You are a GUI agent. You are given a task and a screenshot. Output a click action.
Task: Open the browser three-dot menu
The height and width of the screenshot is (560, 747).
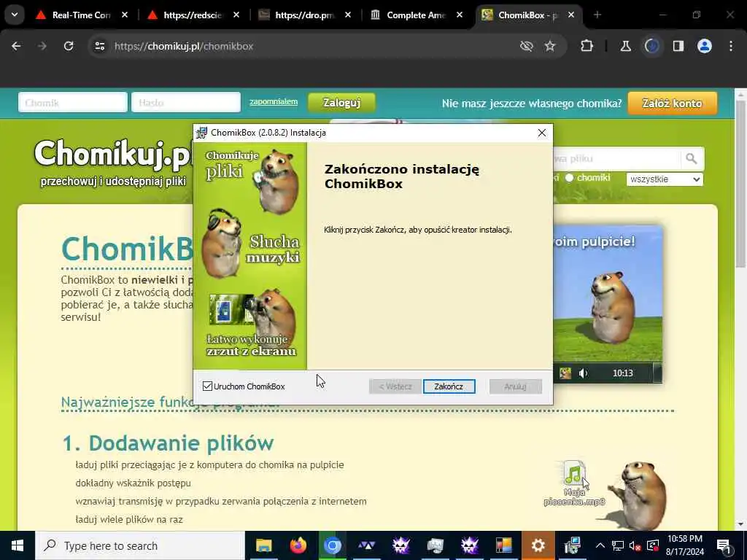(731, 46)
